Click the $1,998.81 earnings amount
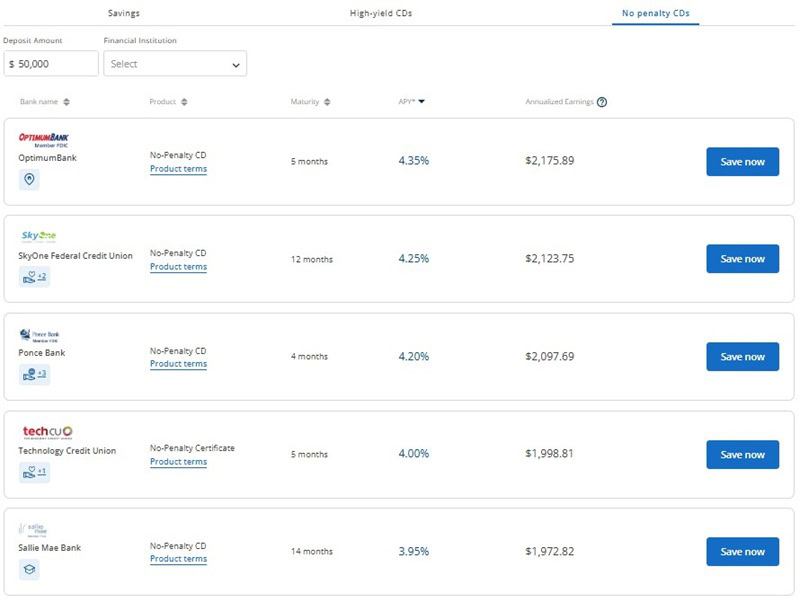This screenshot has width=800, height=602. click(549, 454)
